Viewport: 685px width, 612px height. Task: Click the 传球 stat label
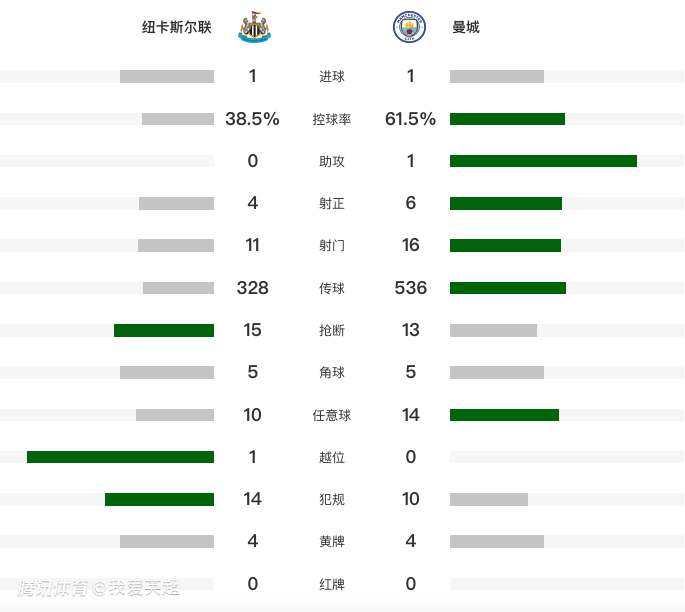tap(332, 288)
